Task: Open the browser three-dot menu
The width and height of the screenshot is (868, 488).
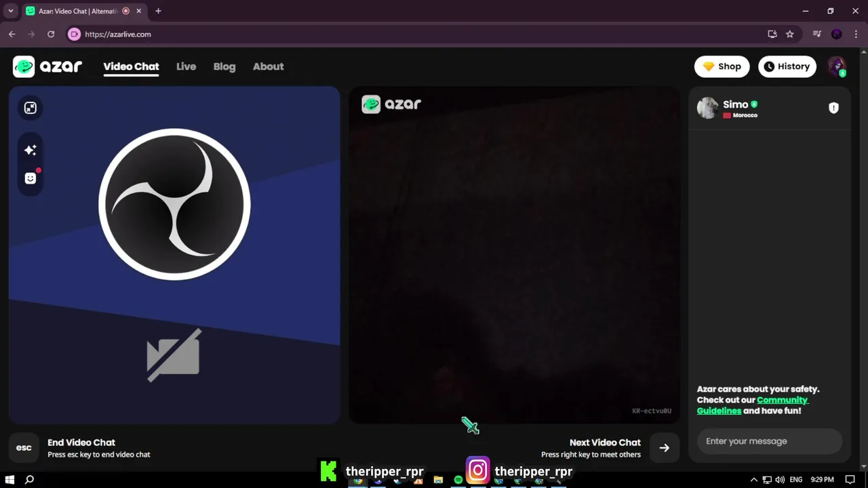Action: click(856, 34)
